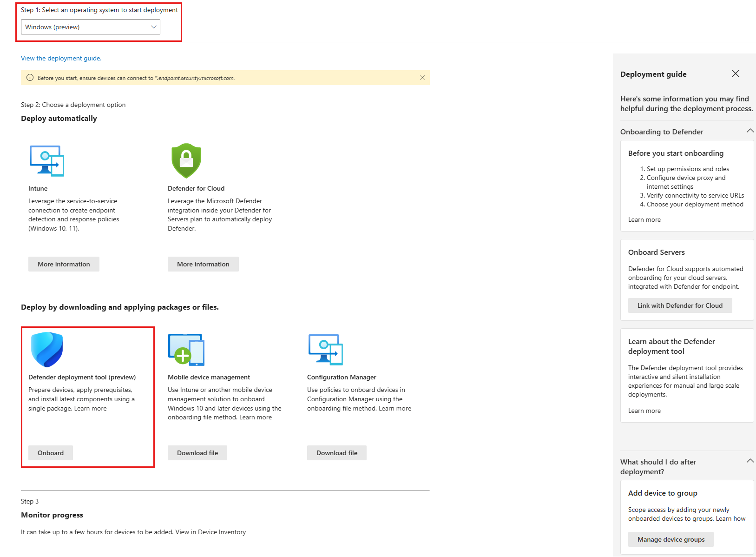Download file for Mobile device management
The width and height of the screenshot is (756, 557).
pos(197,453)
